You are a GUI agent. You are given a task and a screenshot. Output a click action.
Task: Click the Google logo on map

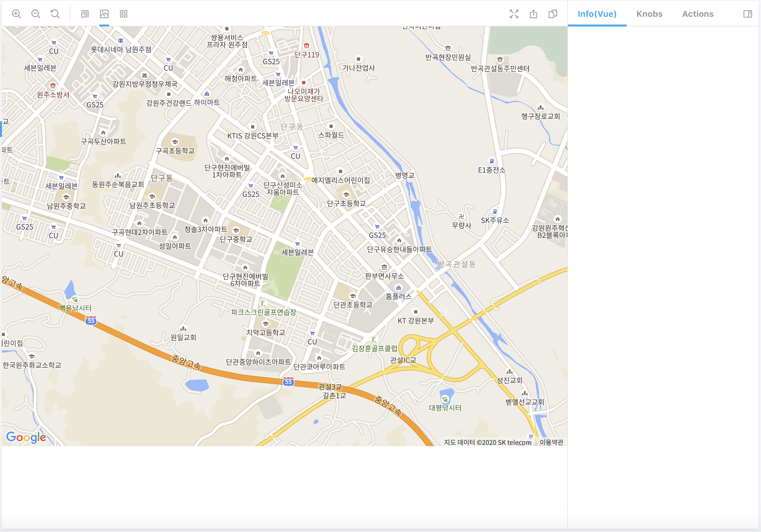26,437
